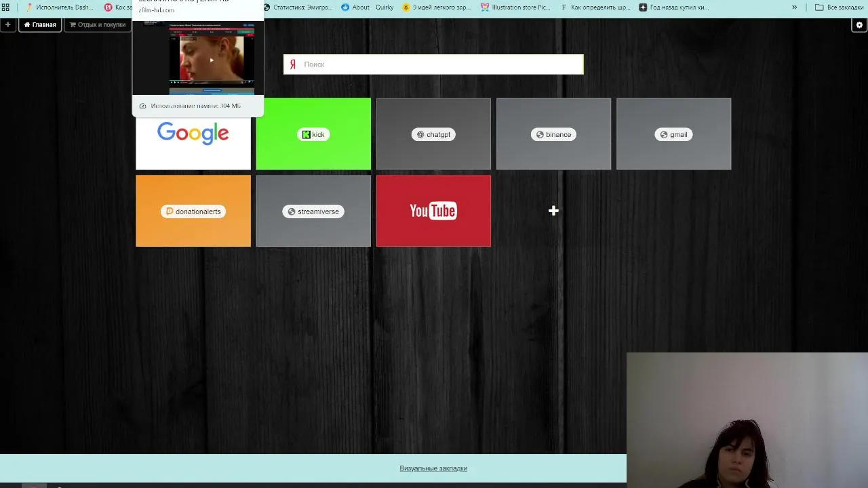Open the 'Illustration store Pic...' bookmark
The image size is (868, 488).
pos(516,7)
